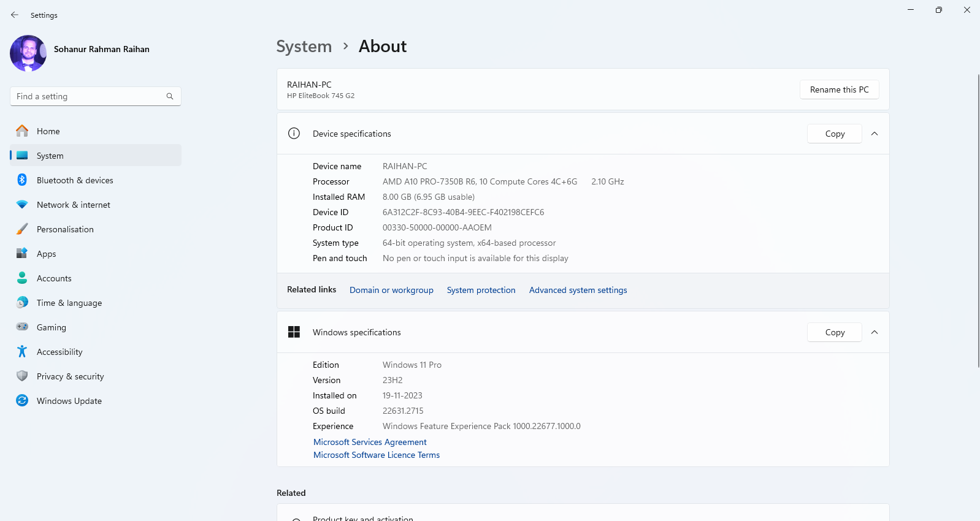The width and height of the screenshot is (980, 521).
Task: Click the Privacy & security shield icon
Action: coord(22,376)
